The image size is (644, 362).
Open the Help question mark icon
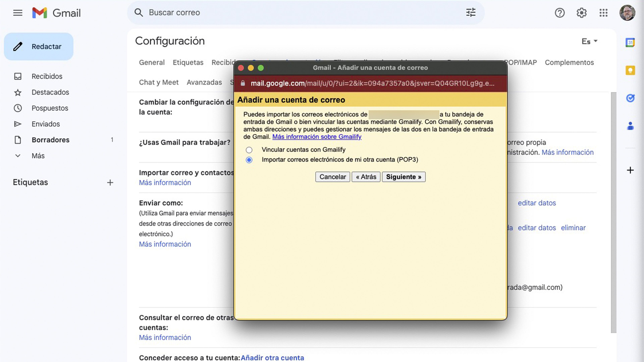[x=559, y=13]
